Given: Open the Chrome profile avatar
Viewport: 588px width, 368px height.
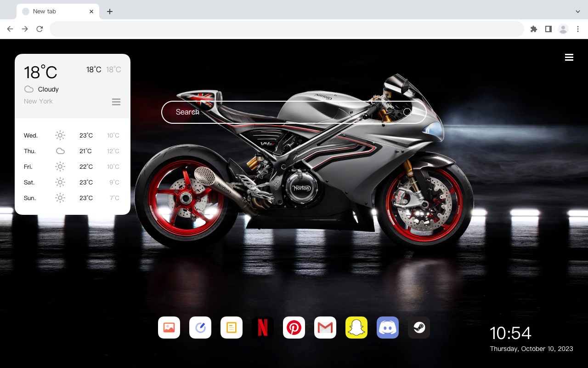Looking at the screenshot, I should pyautogui.click(x=563, y=29).
